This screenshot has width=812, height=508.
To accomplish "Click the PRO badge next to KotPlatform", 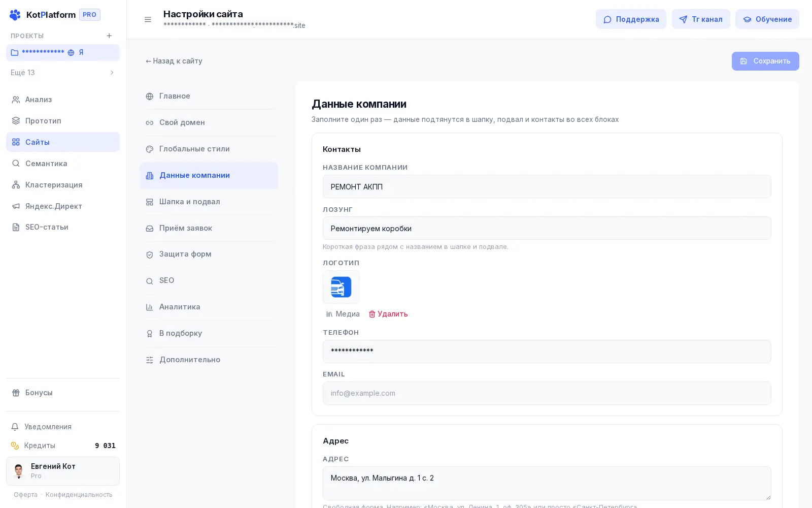I will [x=90, y=15].
